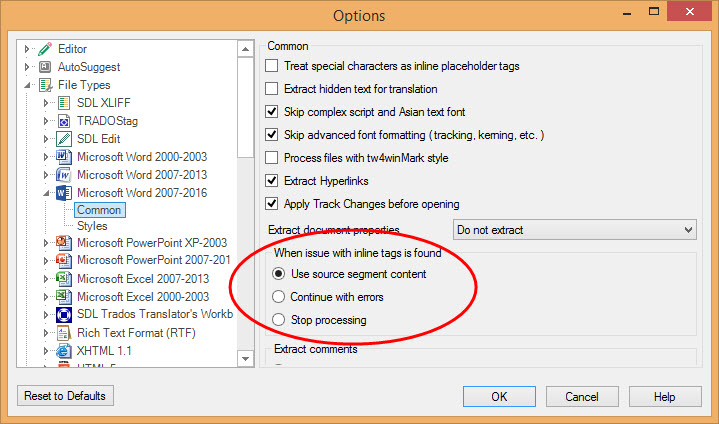Click the Microsoft Word 2007-2016 icon

click(63, 193)
